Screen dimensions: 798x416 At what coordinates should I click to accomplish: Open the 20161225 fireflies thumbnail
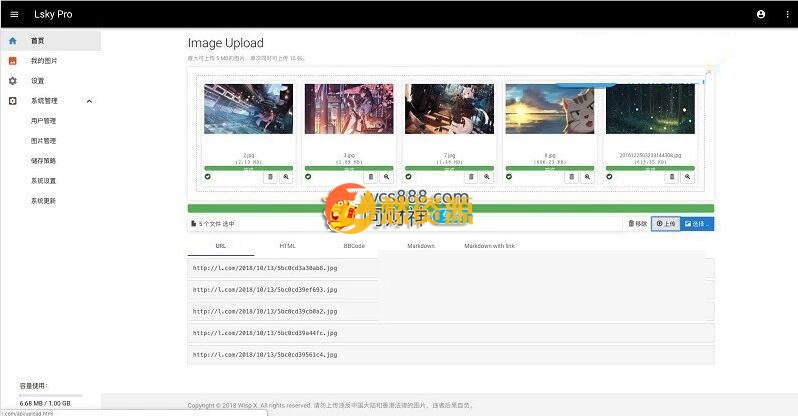650,109
